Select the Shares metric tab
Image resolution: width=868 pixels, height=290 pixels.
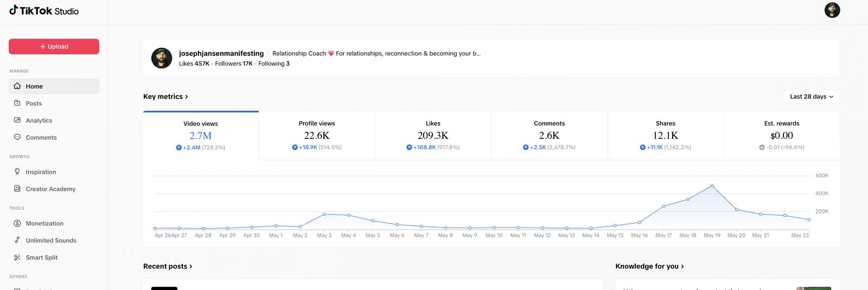[x=666, y=135]
